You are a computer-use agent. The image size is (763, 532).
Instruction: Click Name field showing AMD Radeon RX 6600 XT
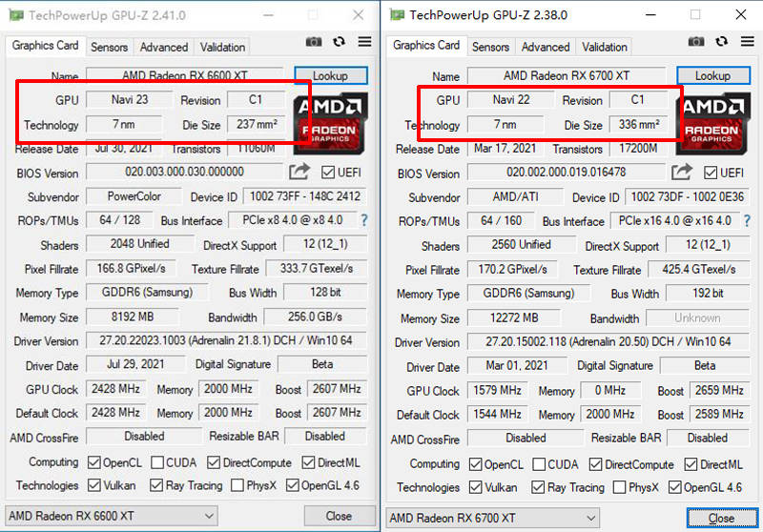coord(185,75)
